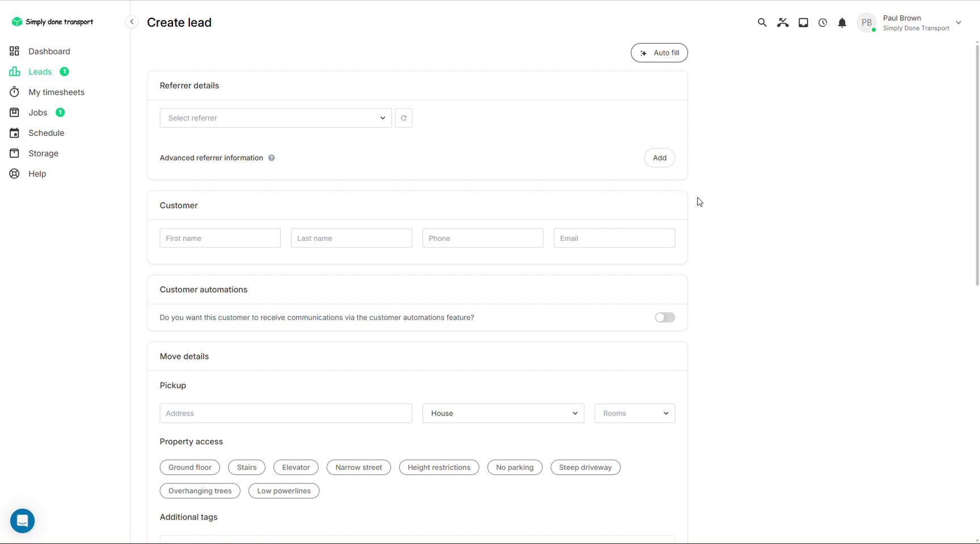Open the Select referrer dropdown
The width and height of the screenshot is (980, 544).
[x=276, y=118]
